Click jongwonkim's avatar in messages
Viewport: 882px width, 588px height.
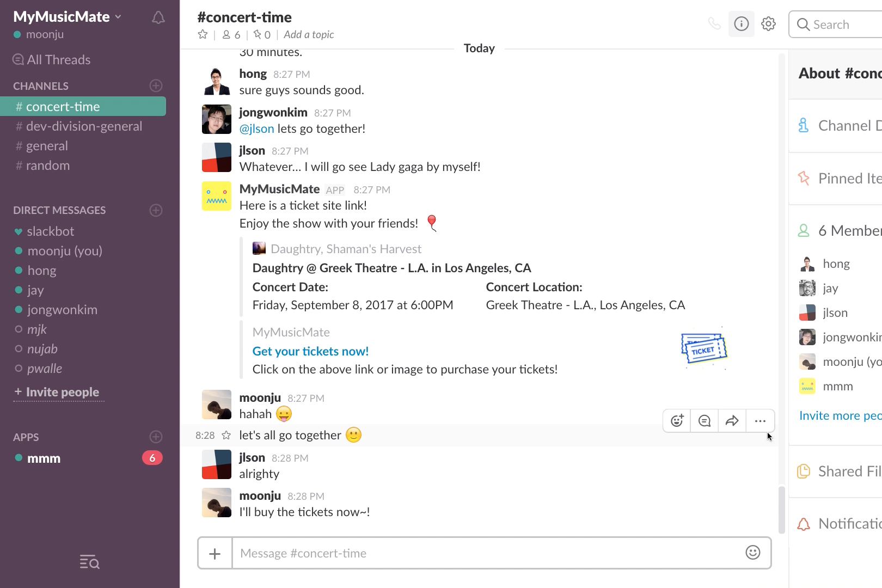coord(217,119)
